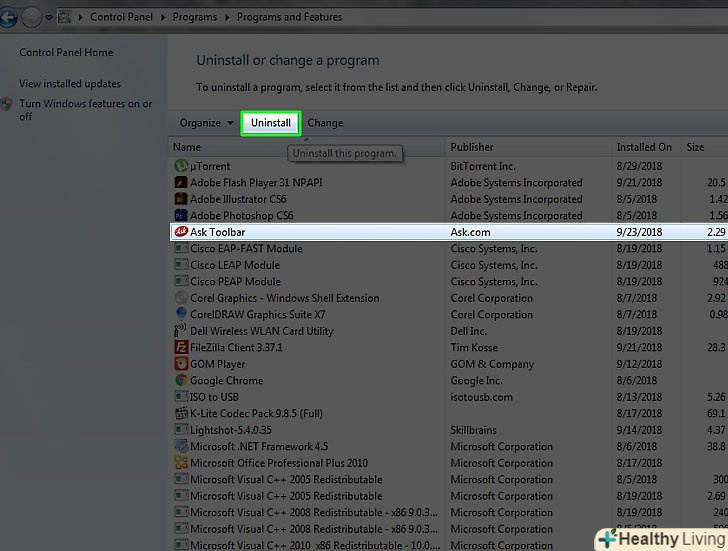Sort by the Size column header
728x551 pixels.
coord(704,147)
